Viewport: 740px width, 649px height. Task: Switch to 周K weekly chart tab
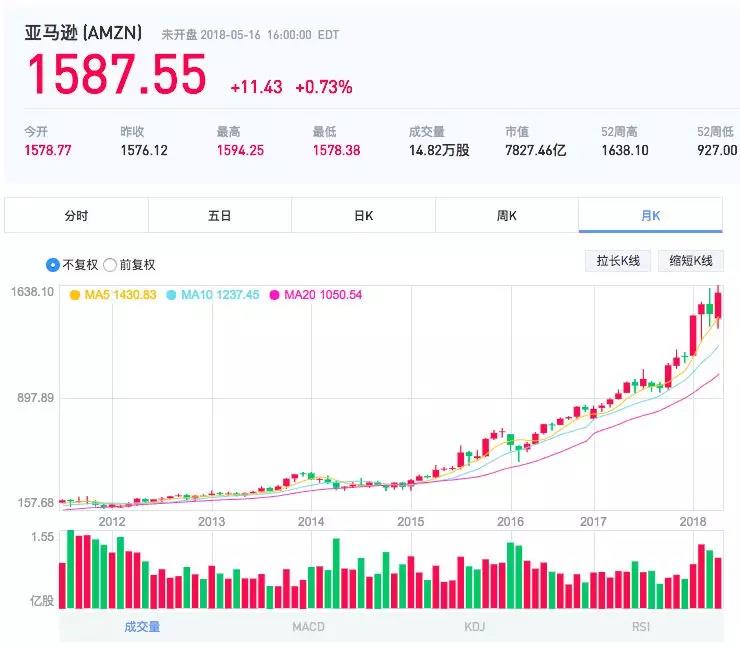506,215
